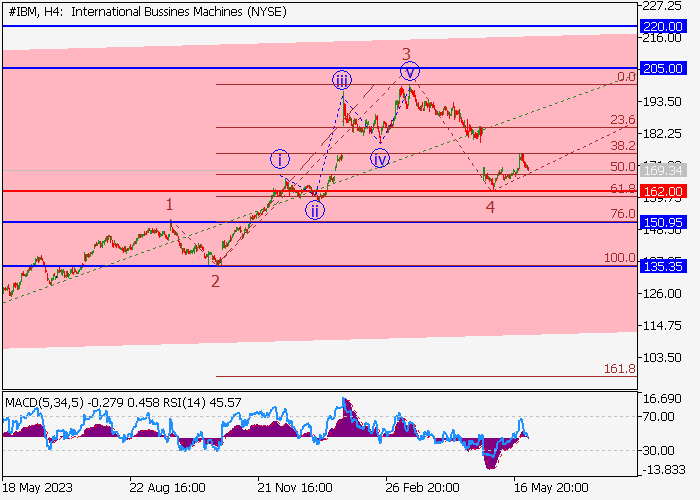This screenshot has height=500, width=700.
Task: Click the 182.25 price scale value
Action: tap(662, 134)
